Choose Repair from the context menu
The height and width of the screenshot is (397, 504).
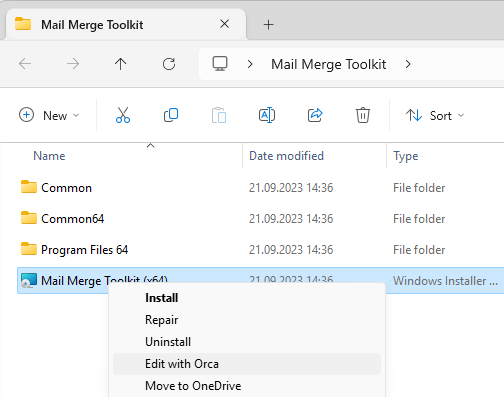click(x=247, y=320)
